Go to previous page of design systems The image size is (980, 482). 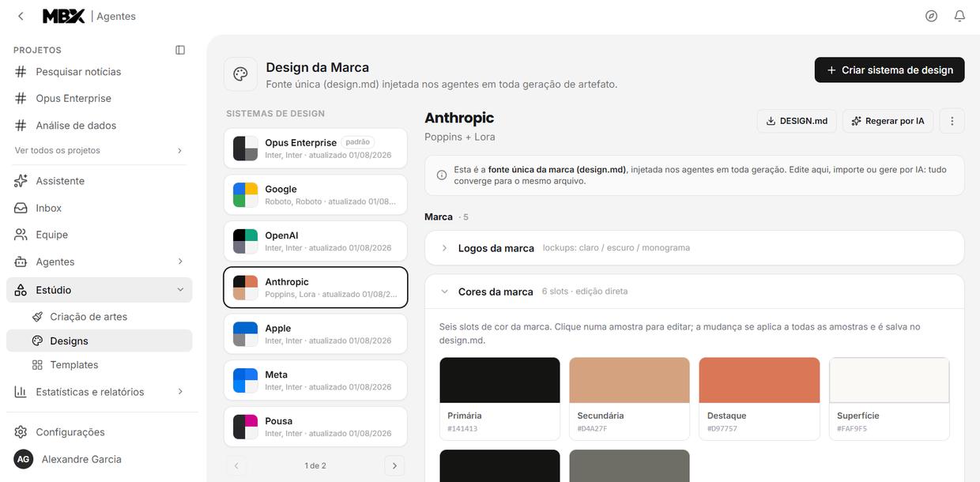[x=236, y=465]
